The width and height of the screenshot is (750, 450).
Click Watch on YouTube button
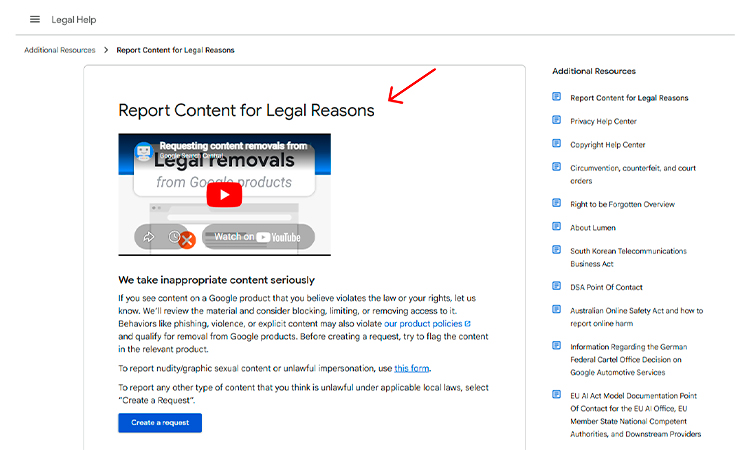pos(257,237)
